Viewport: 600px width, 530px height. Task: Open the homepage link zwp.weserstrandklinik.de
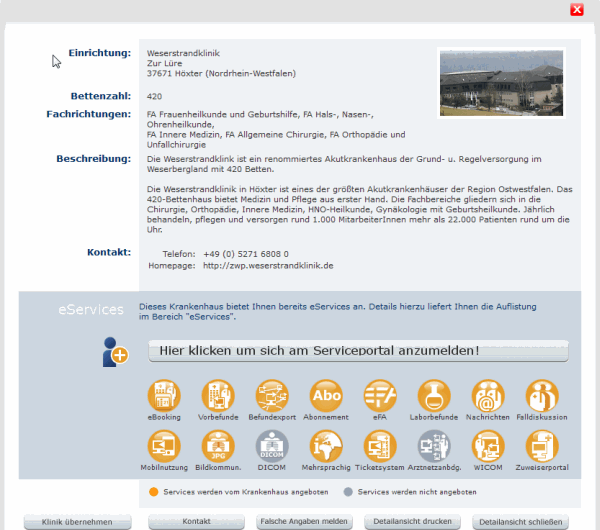click(x=268, y=266)
